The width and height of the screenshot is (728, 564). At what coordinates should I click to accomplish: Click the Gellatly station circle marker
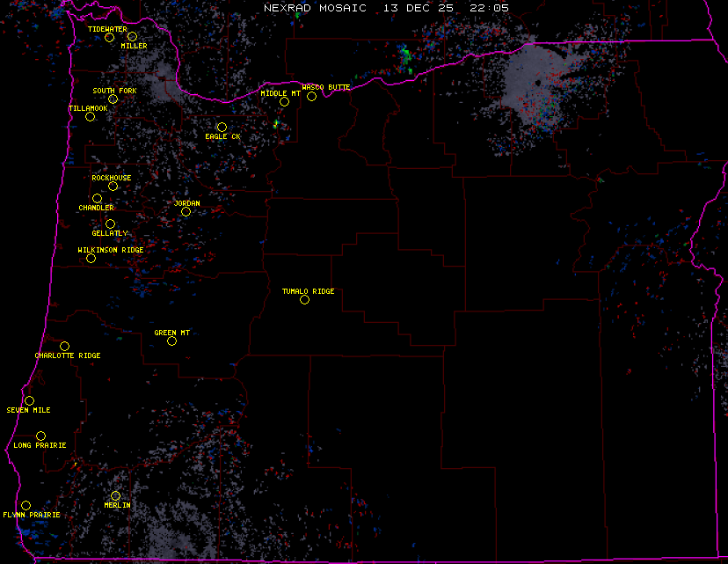[110, 223]
